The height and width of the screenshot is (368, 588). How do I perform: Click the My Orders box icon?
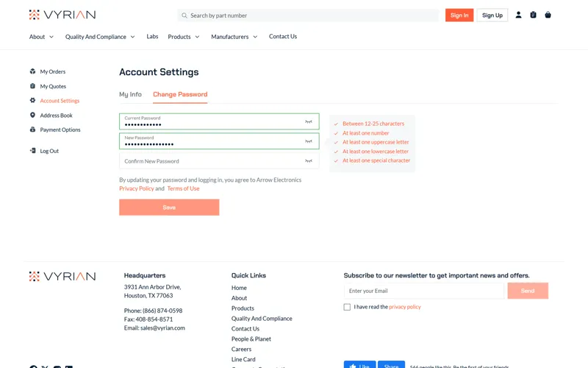click(x=32, y=71)
